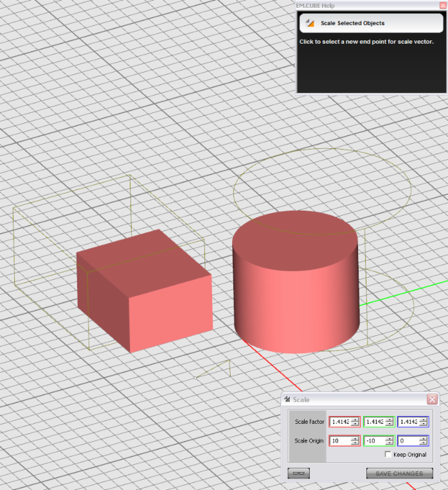Click the green Y Scale factor field
The height and width of the screenshot is (490, 448).
click(x=375, y=422)
